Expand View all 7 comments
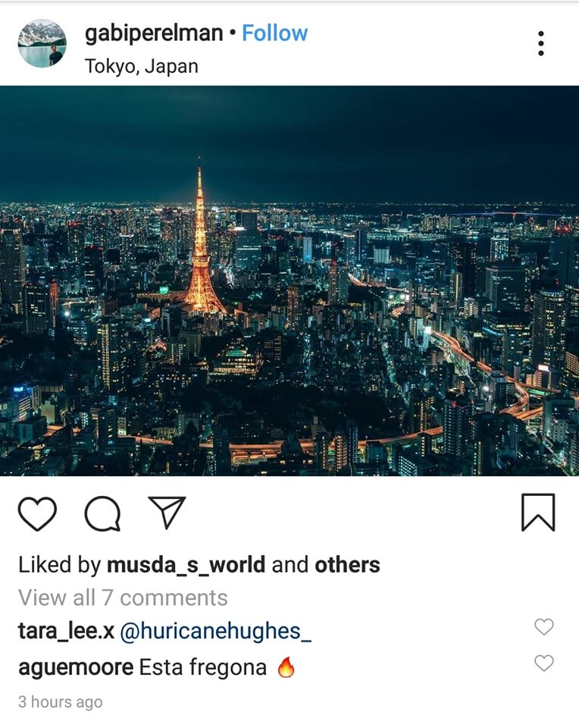This screenshot has height=728, width=579. 123,598
